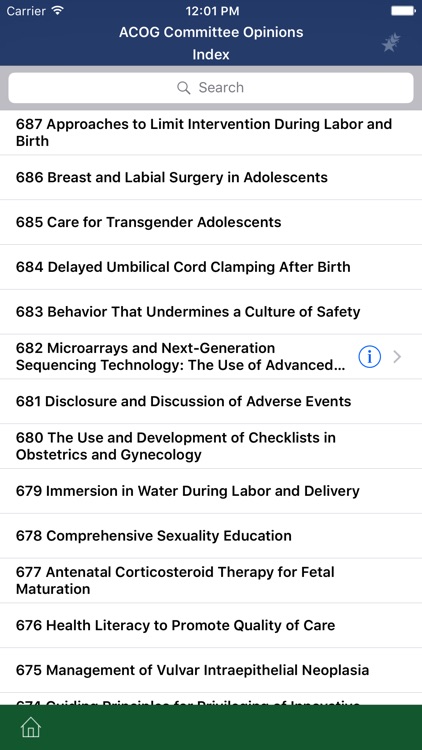This screenshot has width=422, height=750.
Task: Open 675 Management of Vulvar Intraepithelial Neoplasia
Action: click(x=211, y=670)
